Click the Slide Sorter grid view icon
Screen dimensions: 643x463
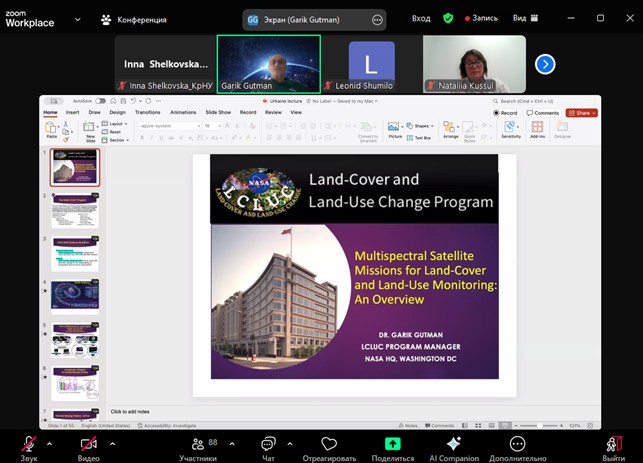coord(478,426)
